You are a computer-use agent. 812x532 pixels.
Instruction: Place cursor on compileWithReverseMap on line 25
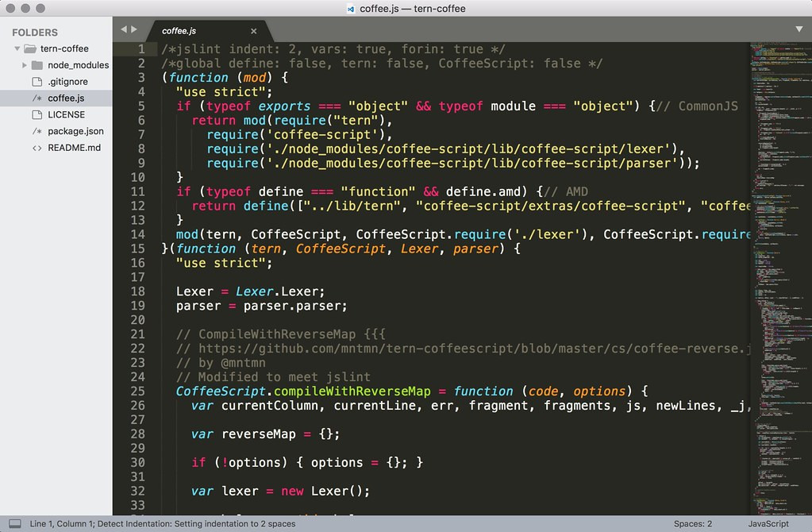click(x=352, y=391)
